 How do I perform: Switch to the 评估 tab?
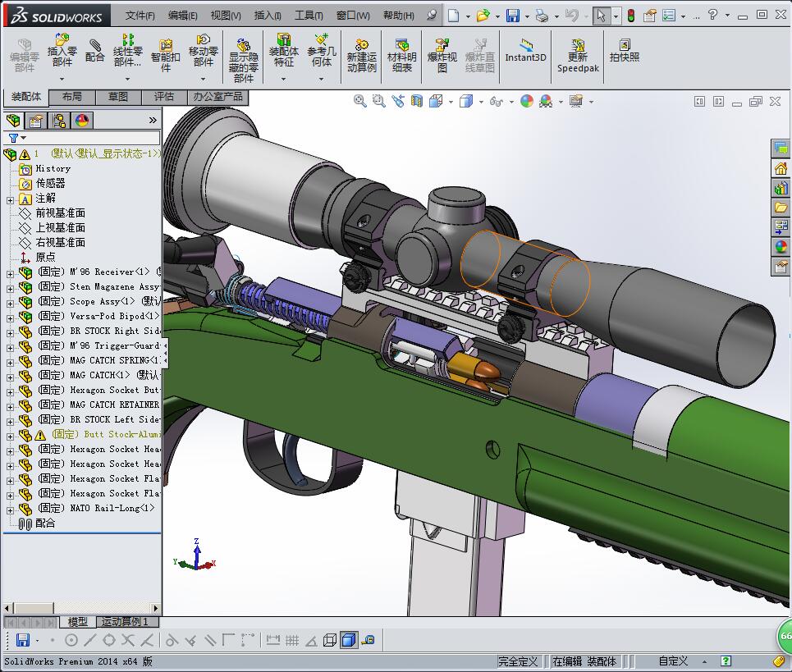pos(164,97)
